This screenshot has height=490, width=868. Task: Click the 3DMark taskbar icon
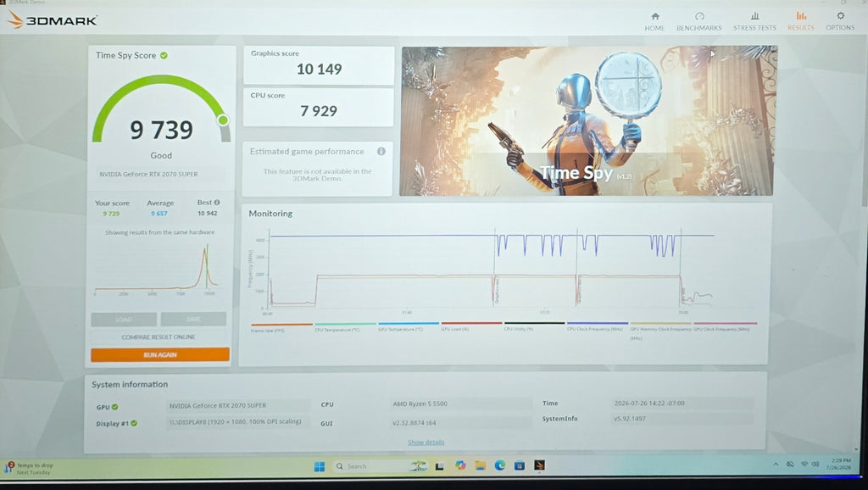pos(539,465)
